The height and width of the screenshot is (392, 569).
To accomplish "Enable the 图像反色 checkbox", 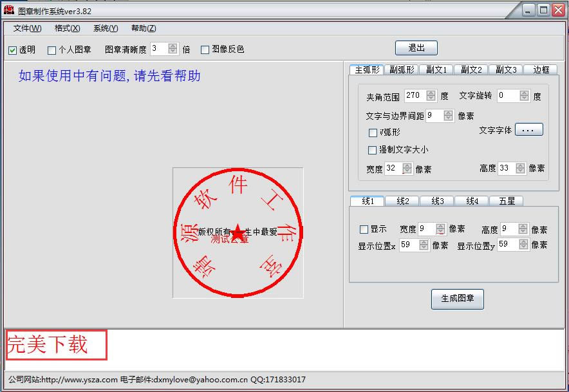I will tap(205, 50).
